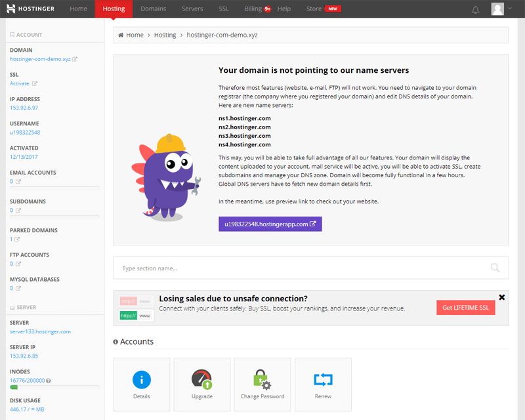Open the server133.hostinger.com server link
The image size is (525, 420).
click(x=40, y=331)
